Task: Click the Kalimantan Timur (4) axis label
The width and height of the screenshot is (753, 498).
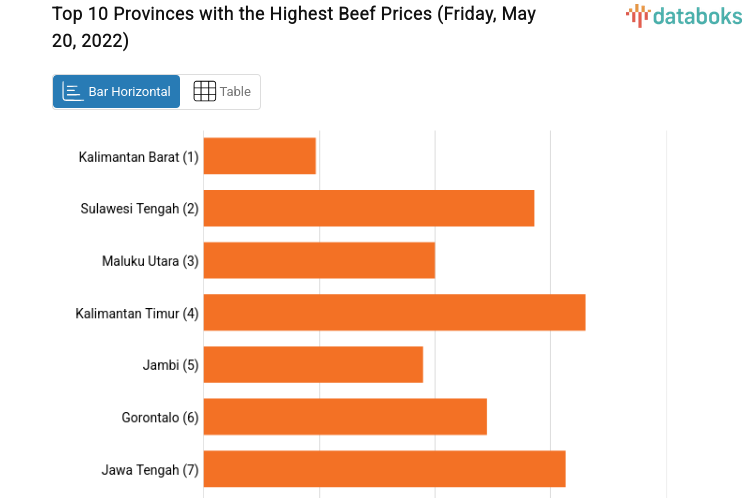Action: 137,313
